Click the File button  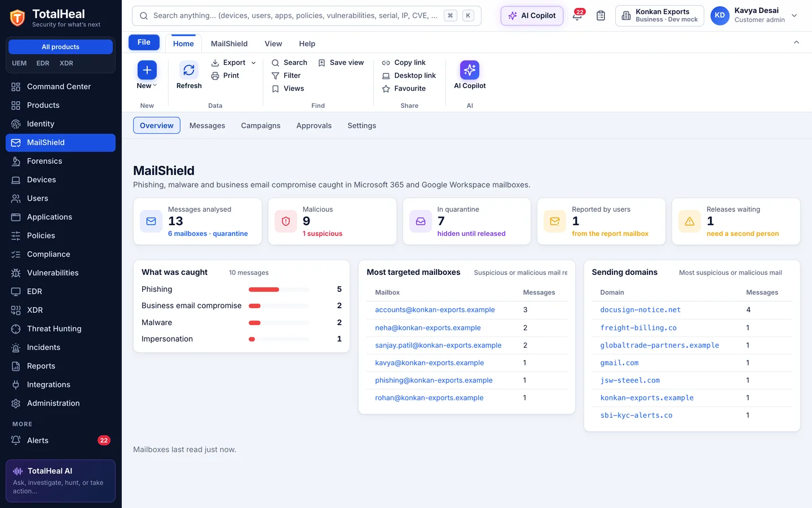[144, 42]
